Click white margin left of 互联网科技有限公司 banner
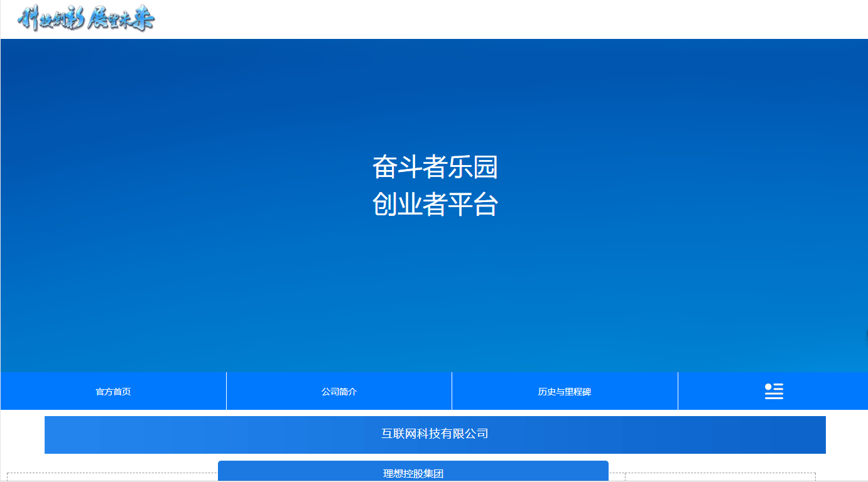868x482 pixels. [23, 434]
